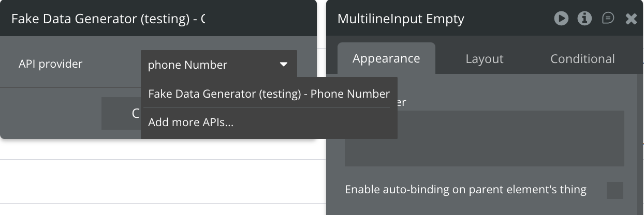Open the Layout tab
644x215 pixels.
[x=485, y=59]
